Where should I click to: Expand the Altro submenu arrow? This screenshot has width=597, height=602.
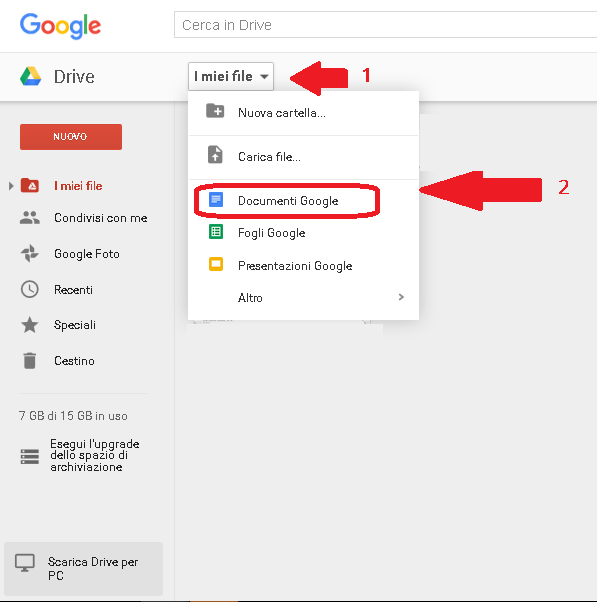[401, 297]
